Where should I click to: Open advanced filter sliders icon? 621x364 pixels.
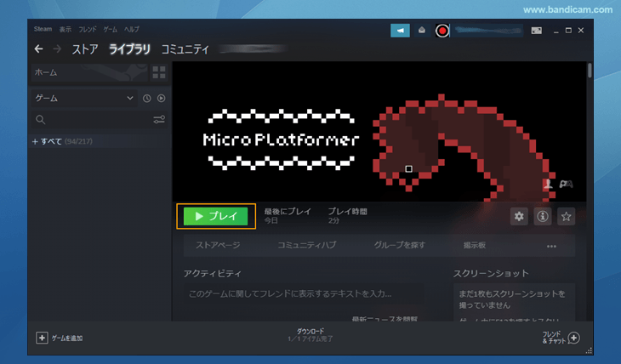pyautogui.click(x=159, y=119)
